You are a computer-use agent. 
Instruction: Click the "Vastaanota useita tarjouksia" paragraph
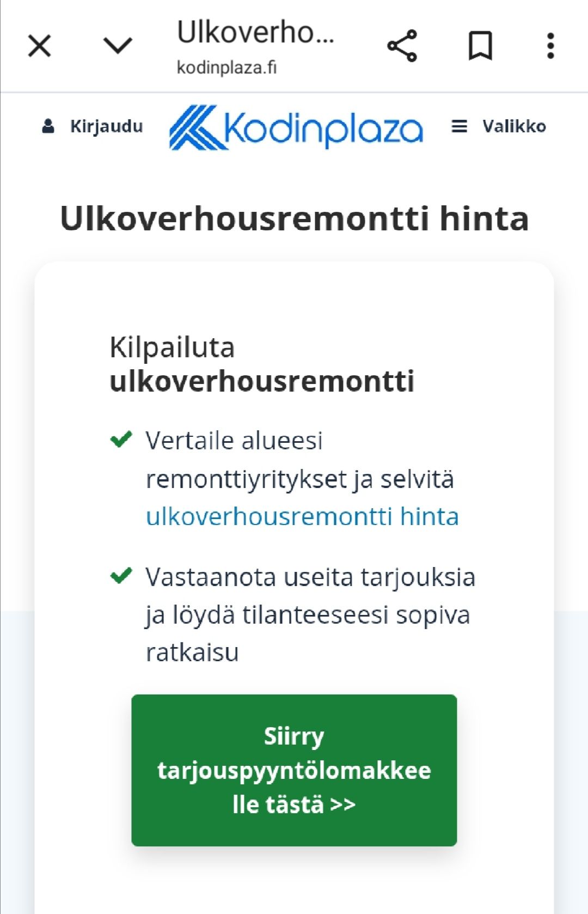[x=310, y=614]
